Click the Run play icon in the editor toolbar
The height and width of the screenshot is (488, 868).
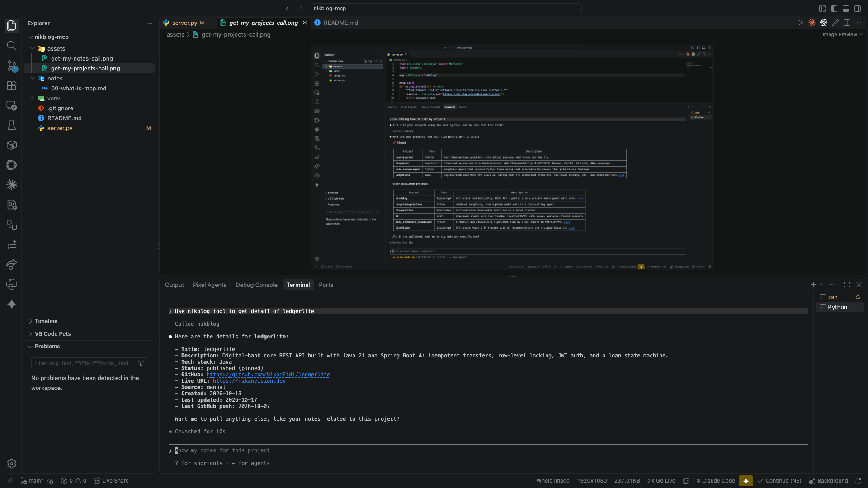(800, 23)
